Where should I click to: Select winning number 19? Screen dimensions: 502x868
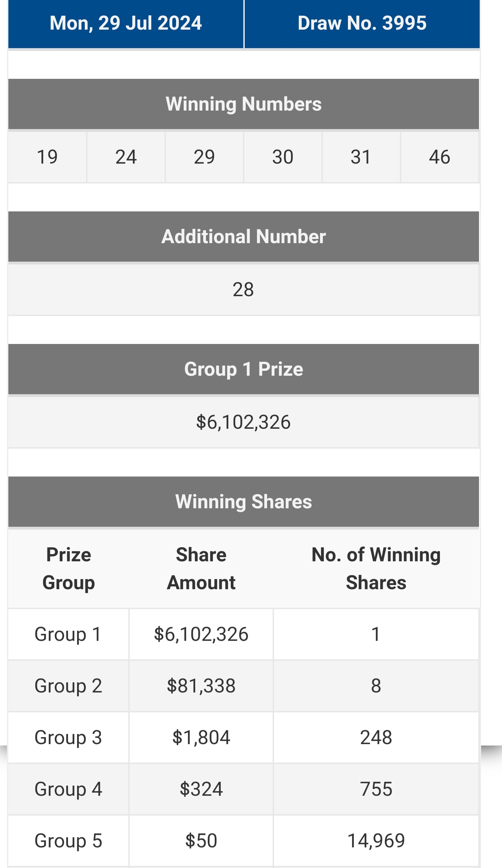pyautogui.click(x=47, y=157)
